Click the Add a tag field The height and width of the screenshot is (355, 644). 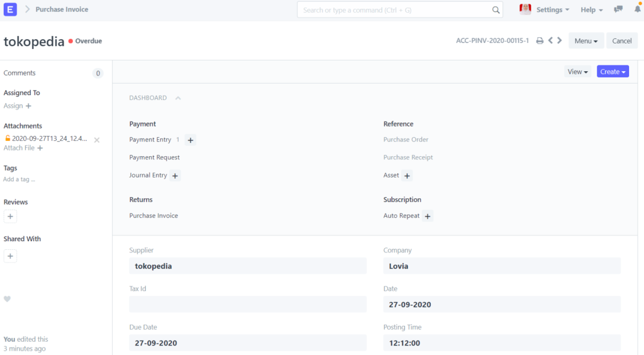19,179
